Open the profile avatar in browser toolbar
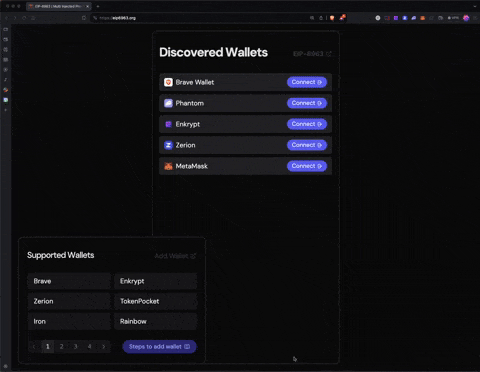The width and height of the screenshot is (480, 372). coord(466,18)
